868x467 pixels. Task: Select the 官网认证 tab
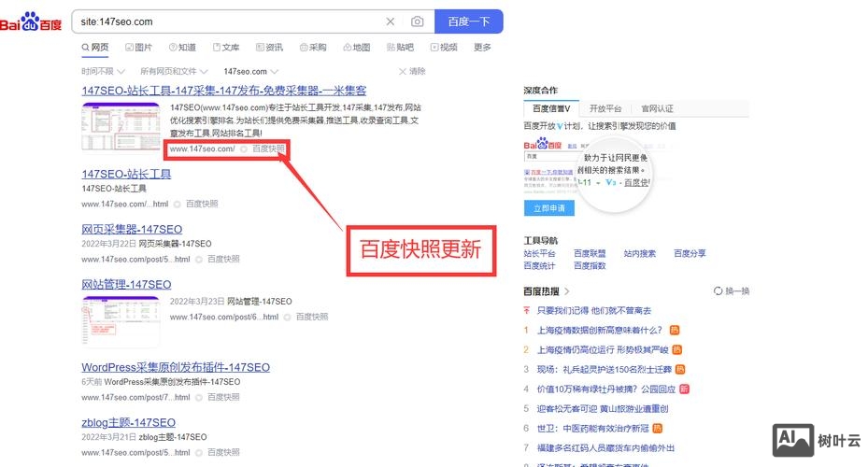(x=657, y=108)
